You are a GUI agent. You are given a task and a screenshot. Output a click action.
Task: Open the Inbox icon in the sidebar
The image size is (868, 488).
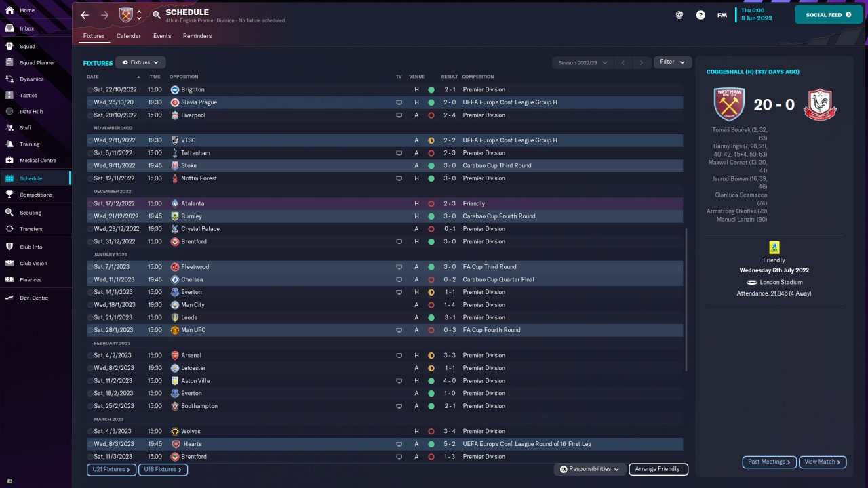click(9, 28)
